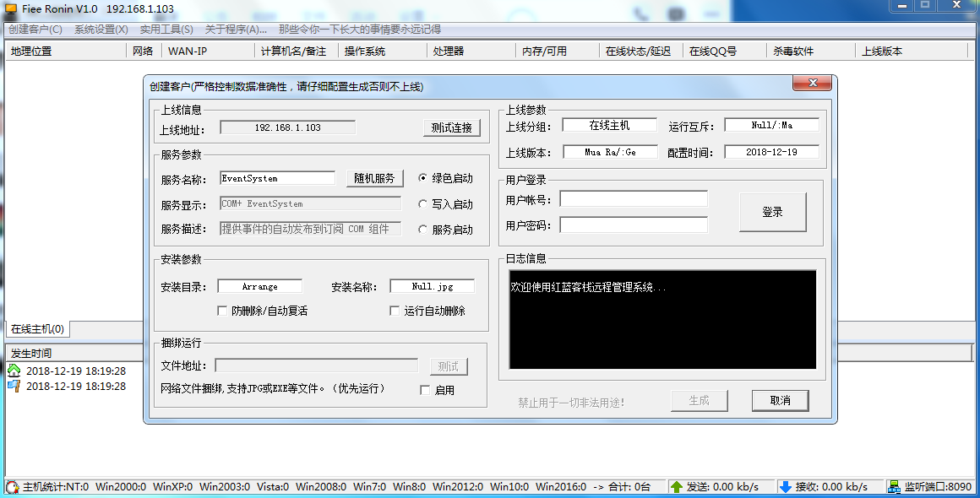This screenshot has width=980, height=498.
Task: Open the 系统设置(X) menu
Action: pos(101,30)
